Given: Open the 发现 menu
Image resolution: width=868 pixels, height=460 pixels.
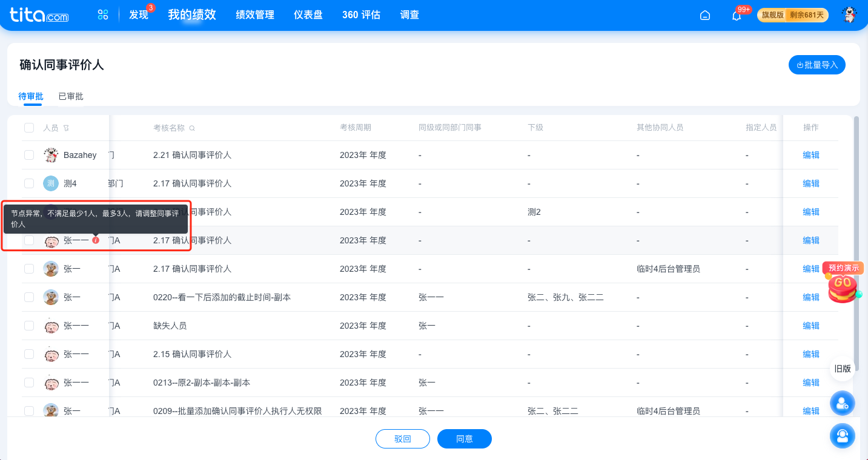Looking at the screenshot, I should click(x=139, y=15).
